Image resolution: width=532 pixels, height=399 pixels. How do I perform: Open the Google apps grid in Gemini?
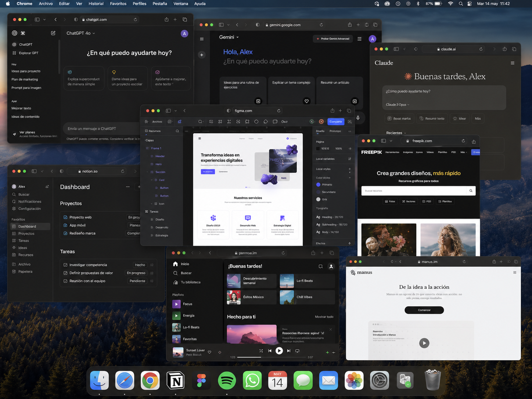(359, 39)
